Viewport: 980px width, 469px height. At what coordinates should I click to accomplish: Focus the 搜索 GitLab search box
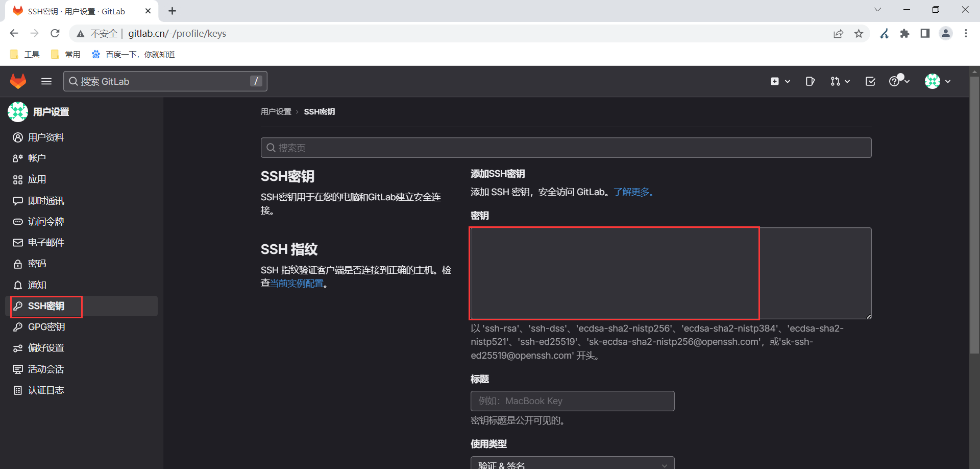[x=165, y=81]
